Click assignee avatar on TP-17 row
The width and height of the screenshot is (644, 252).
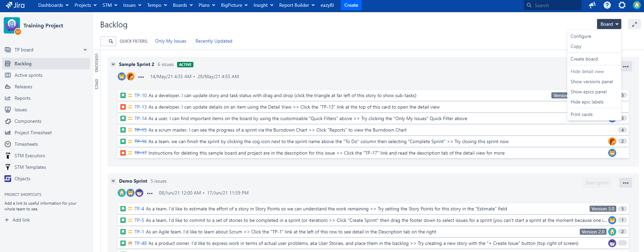pos(612,153)
